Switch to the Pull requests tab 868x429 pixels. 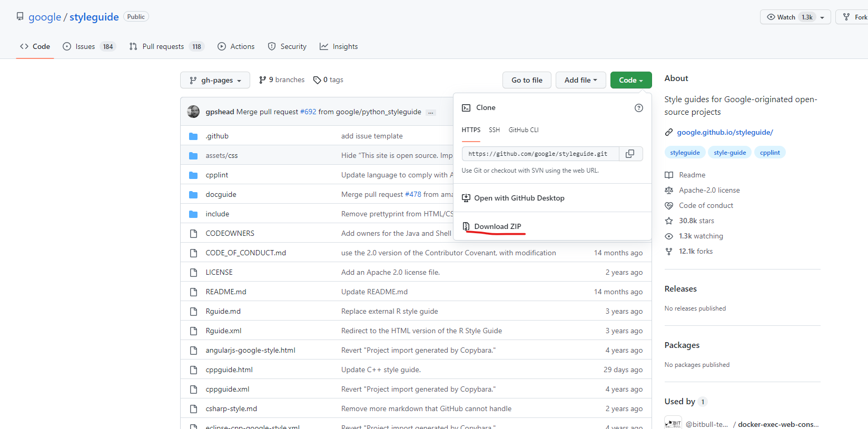(x=166, y=46)
